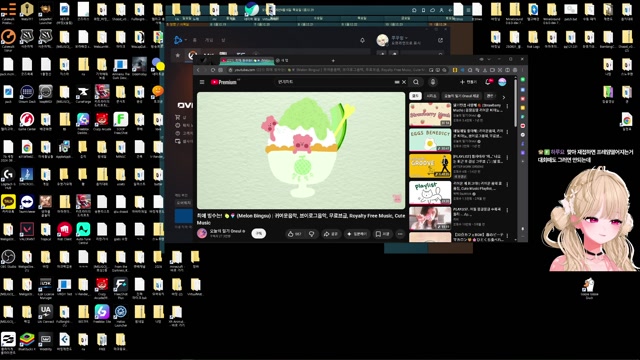Open Riot Client desktop shortcut
This screenshot has height=360, width=640.
(x=64, y=231)
